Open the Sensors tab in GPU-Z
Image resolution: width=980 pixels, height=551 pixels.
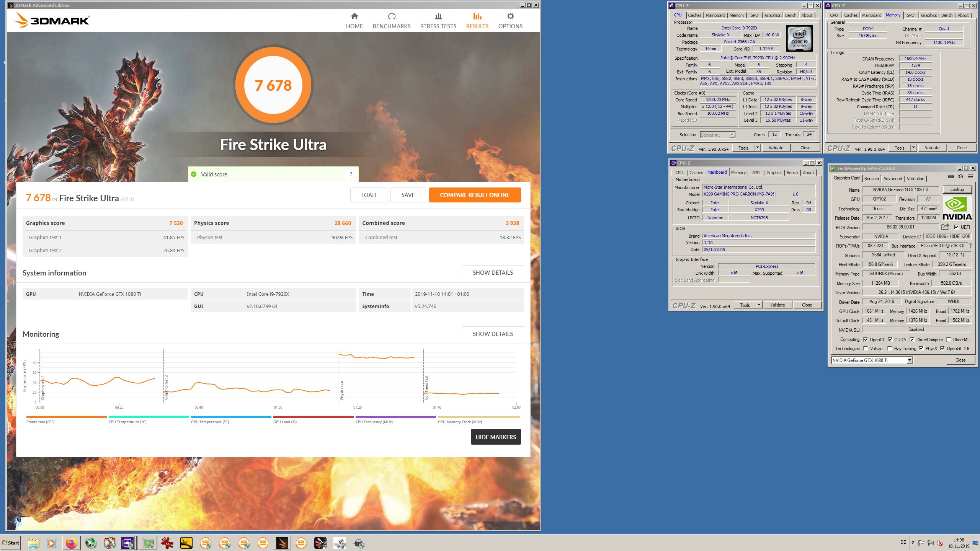click(x=871, y=179)
